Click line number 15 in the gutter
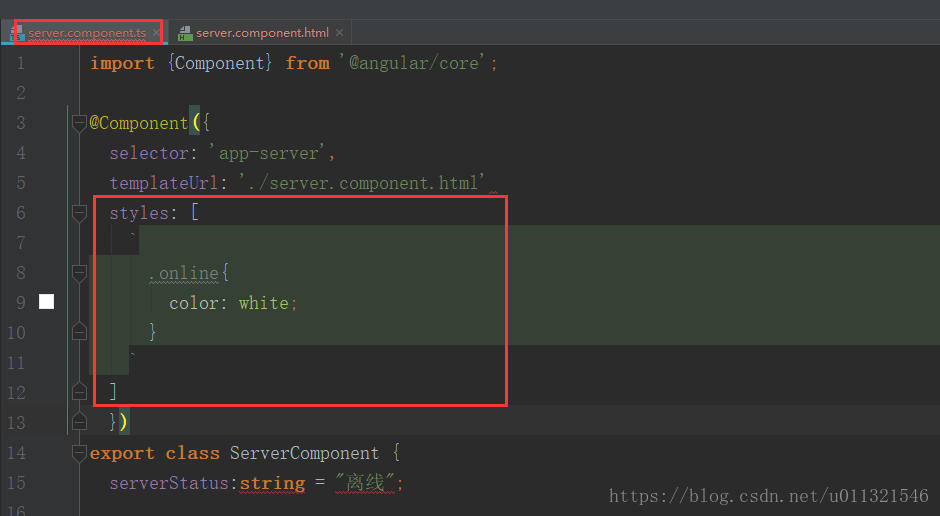940x516 pixels. pos(16,483)
